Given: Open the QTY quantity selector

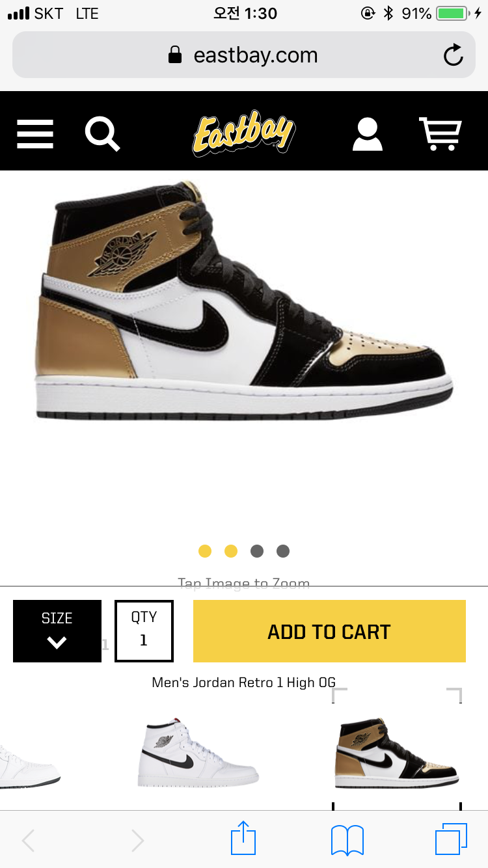Looking at the screenshot, I should click(144, 631).
